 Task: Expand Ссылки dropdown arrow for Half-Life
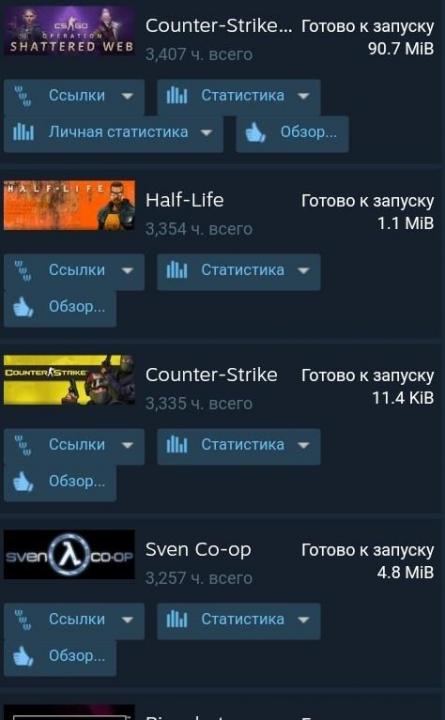(x=127, y=271)
